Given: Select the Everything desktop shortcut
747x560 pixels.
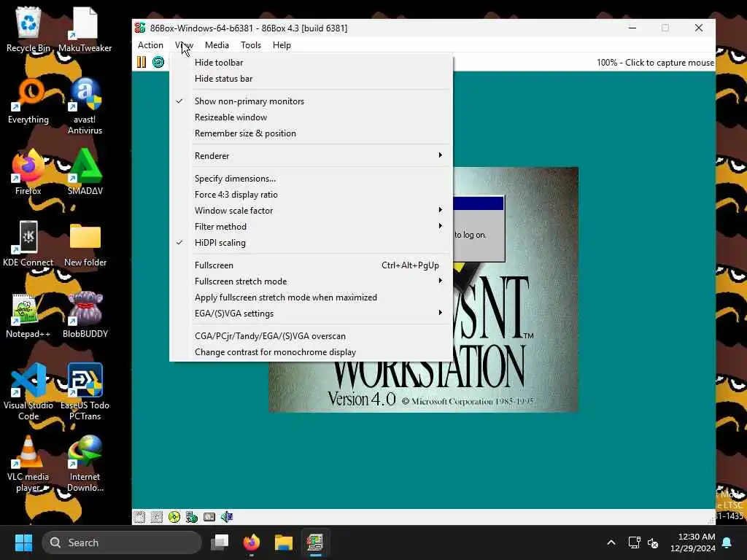Looking at the screenshot, I should pyautogui.click(x=28, y=101).
